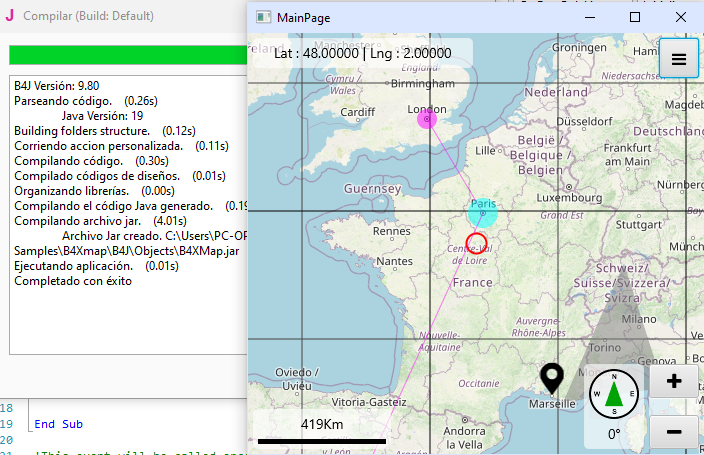Click the Milano label on the map
Image resolution: width=704 pixels, height=455 pixels.
639,319
